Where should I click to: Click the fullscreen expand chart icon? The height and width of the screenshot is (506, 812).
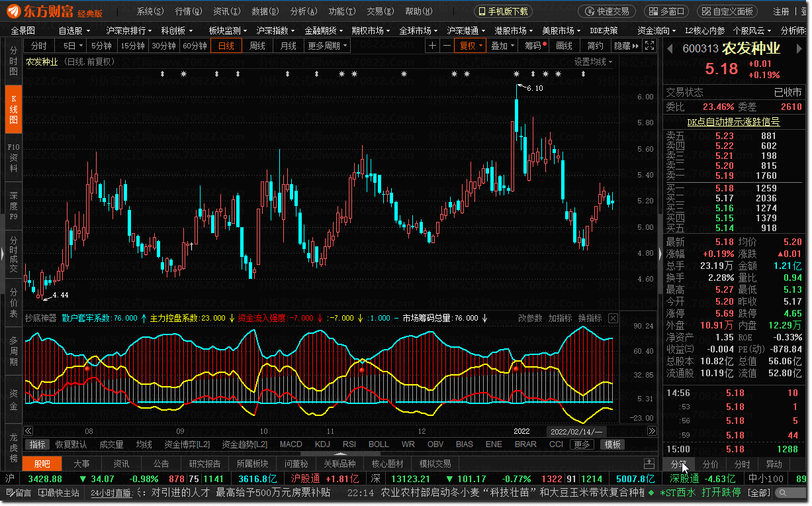pos(650,46)
